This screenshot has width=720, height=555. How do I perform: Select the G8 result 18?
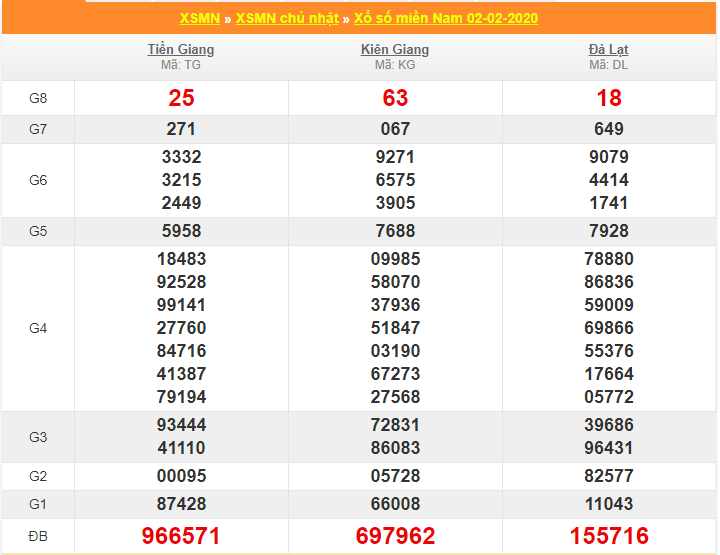pyautogui.click(x=609, y=98)
